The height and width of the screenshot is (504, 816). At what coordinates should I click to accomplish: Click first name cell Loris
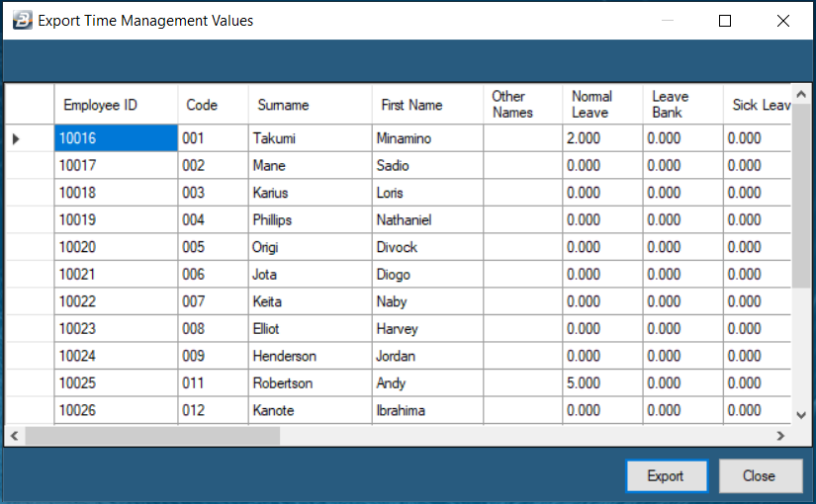click(x=427, y=193)
